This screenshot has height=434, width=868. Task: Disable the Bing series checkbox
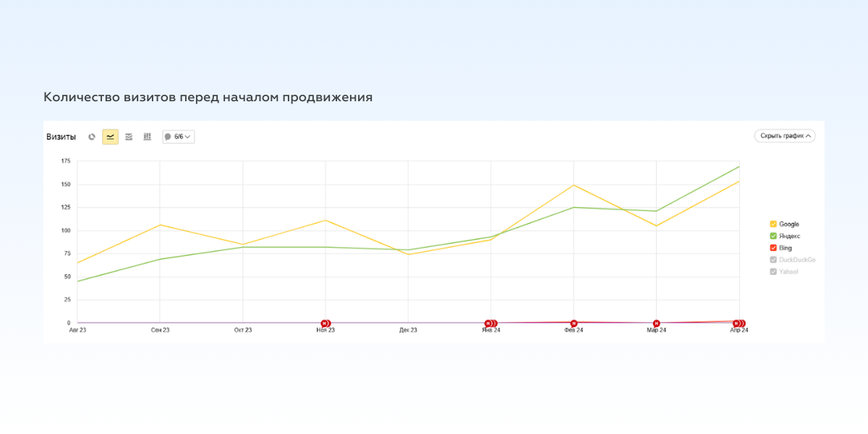[x=773, y=248]
